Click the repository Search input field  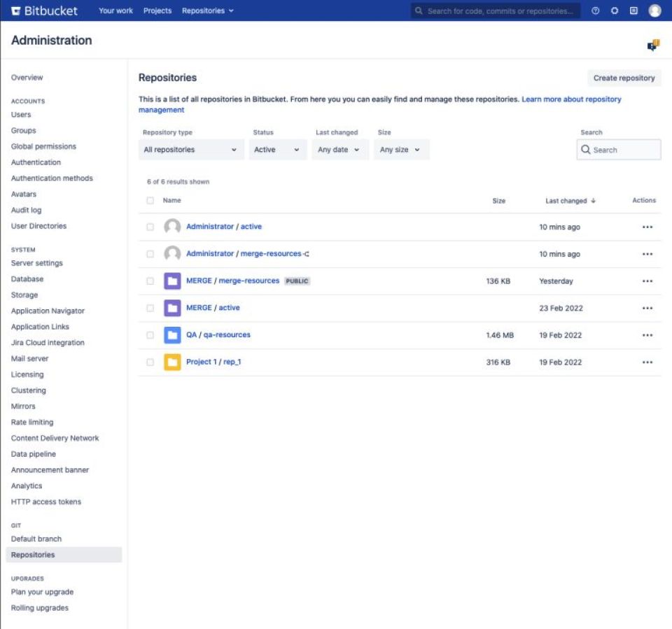click(618, 150)
